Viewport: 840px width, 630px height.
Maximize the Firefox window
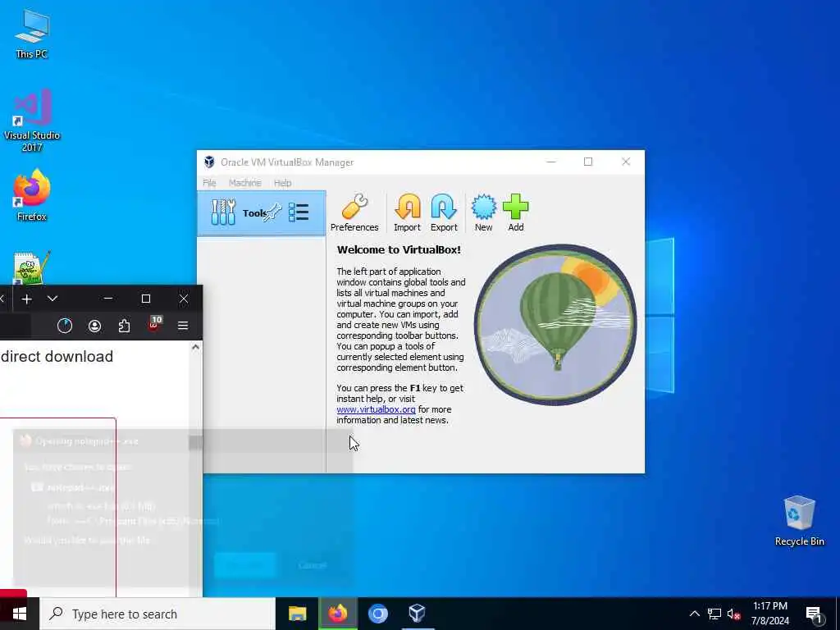[x=146, y=299]
